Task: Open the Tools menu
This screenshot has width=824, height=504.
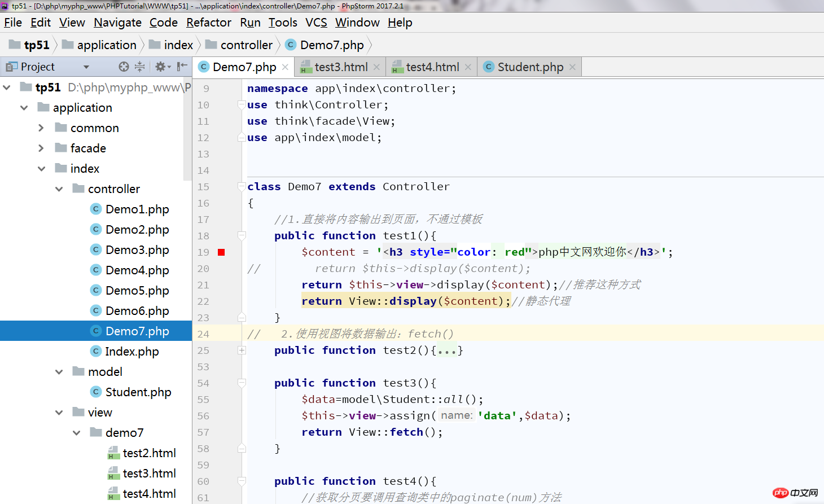Action: click(283, 23)
